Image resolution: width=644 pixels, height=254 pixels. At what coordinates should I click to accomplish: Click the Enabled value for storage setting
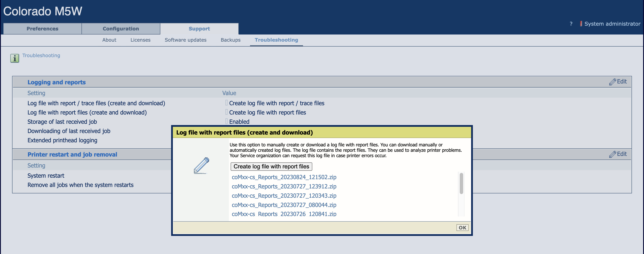[239, 122]
